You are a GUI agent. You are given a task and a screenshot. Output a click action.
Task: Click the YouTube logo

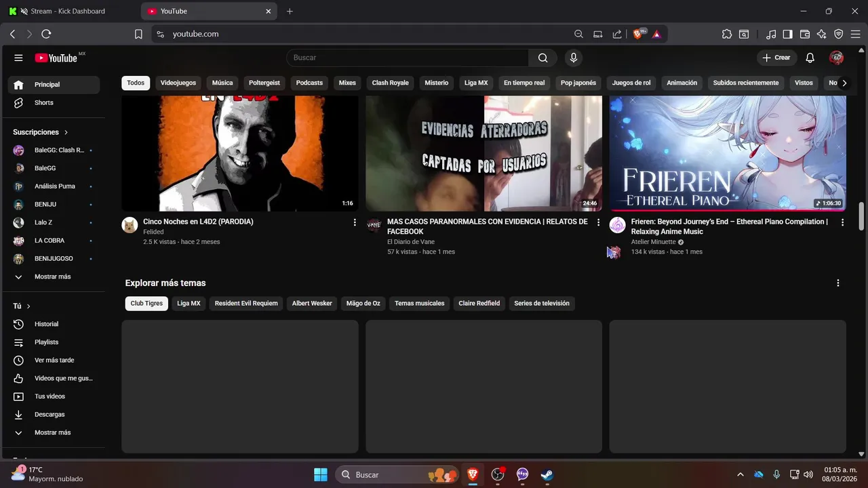click(x=56, y=58)
